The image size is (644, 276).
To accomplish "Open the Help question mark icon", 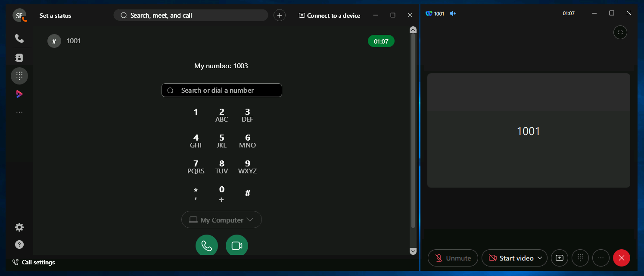I will pyautogui.click(x=19, y=245).
